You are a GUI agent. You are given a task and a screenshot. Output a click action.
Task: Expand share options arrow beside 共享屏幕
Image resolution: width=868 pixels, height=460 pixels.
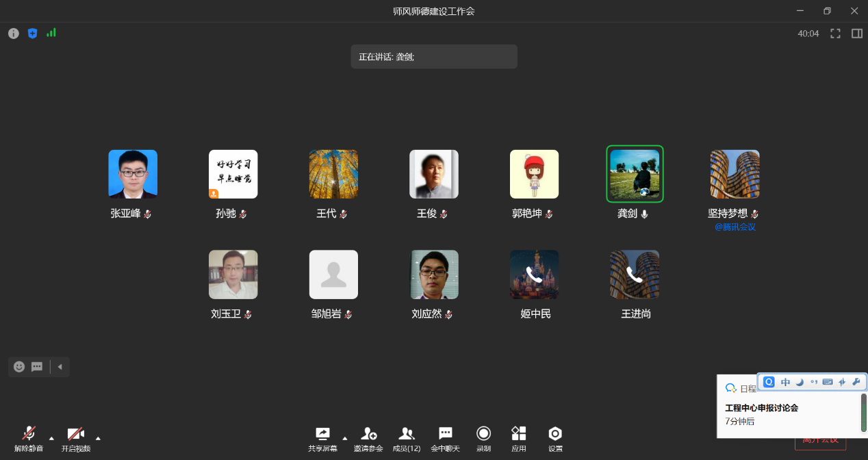tap(344, 438)
